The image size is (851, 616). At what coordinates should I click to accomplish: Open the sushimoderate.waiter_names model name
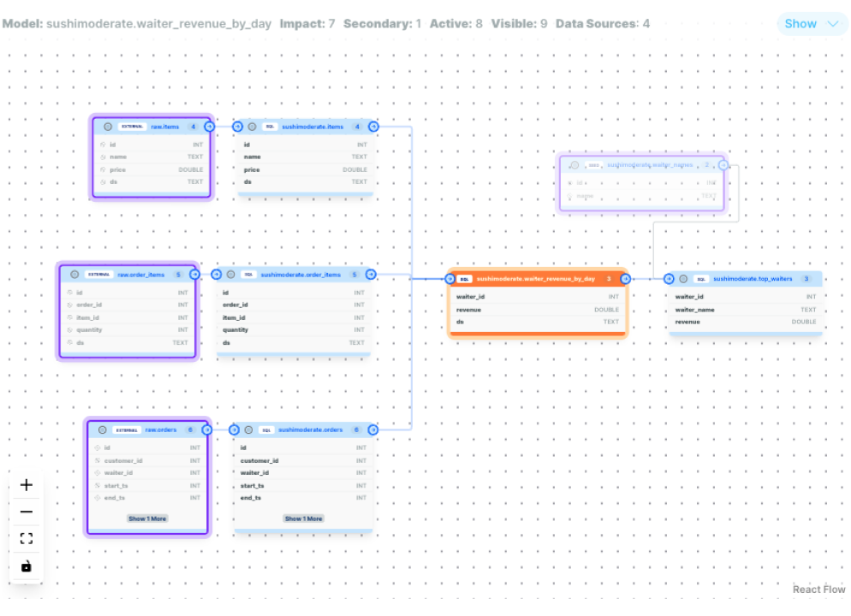click(x=650, y=165)
